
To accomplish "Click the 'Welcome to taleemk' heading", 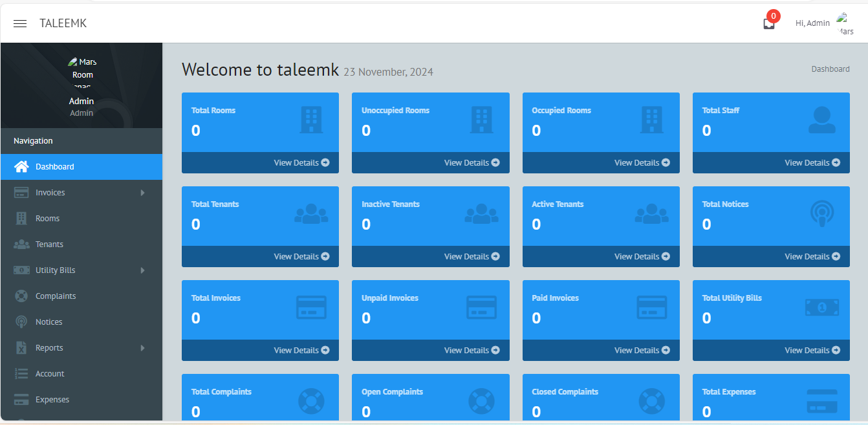I will pos(260,70).
